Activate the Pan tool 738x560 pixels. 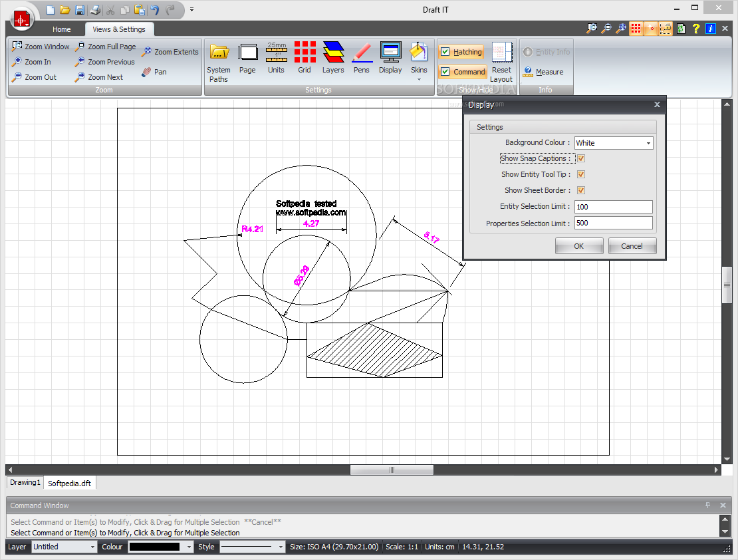(x=154, y=72)
